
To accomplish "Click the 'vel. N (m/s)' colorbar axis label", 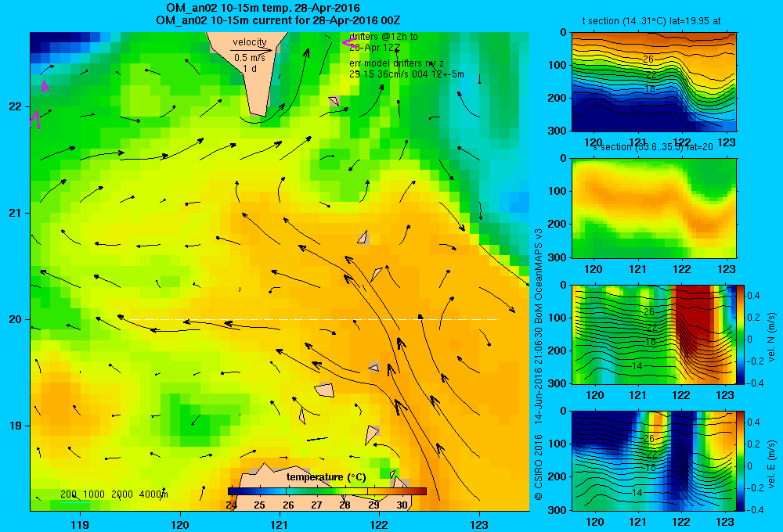I will pos(772,337).
